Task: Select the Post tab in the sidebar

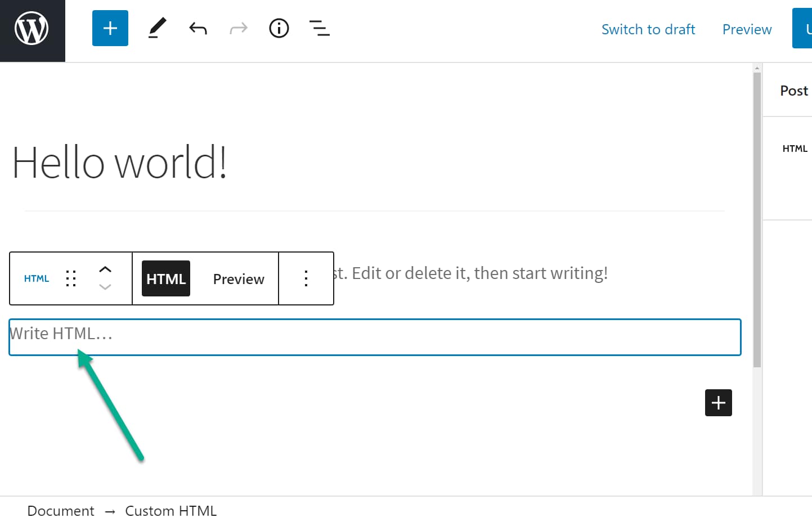Action: click(793, 90)
